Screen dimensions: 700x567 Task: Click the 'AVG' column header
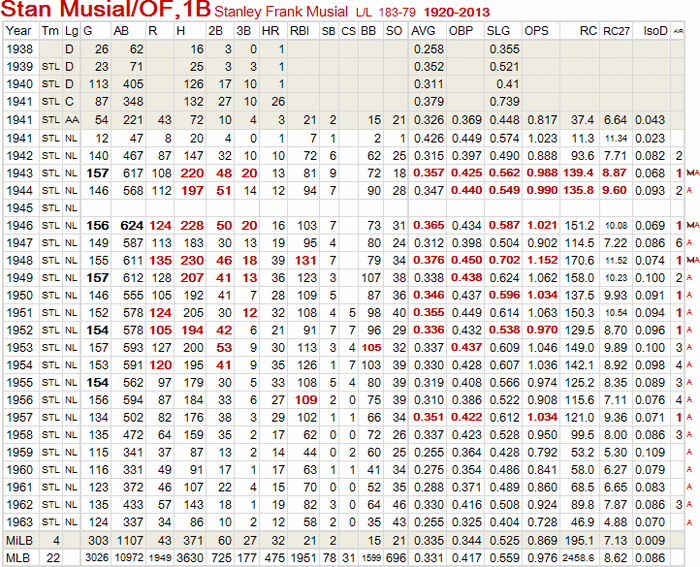point(423,31)
